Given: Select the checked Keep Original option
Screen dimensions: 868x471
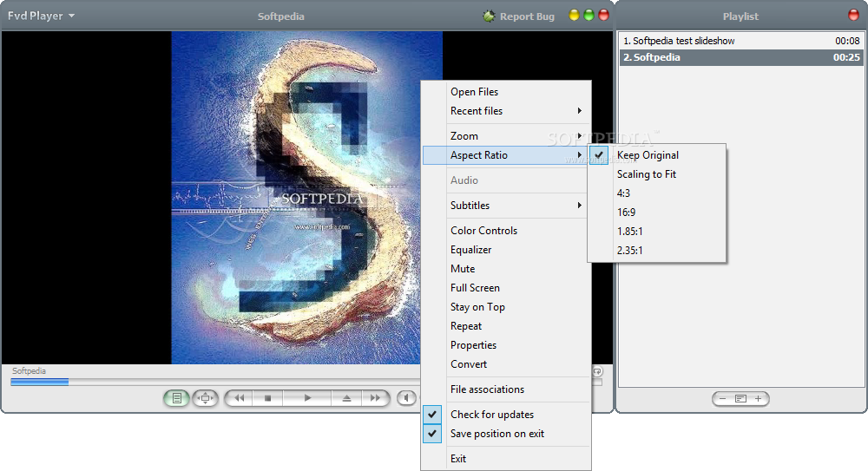Looking at the screenshot, I should tap(657, 155).
